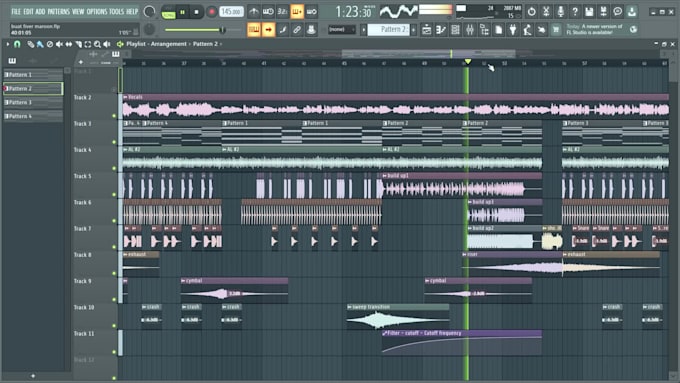Click the question mark help icon

coord(575,12)
